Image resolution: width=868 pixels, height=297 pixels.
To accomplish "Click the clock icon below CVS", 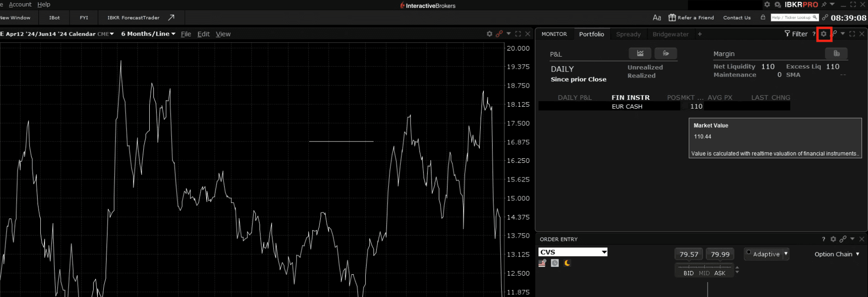I will coord(555,263).
